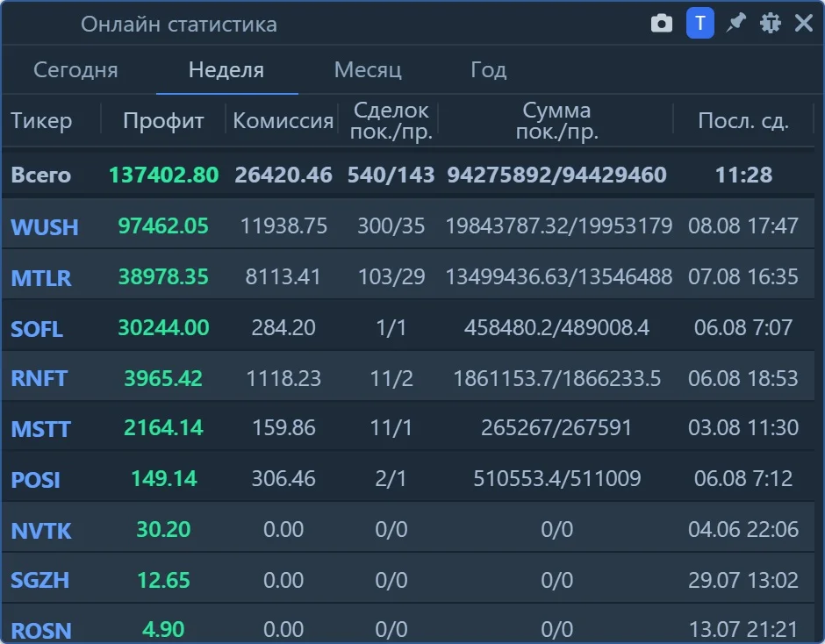The image size is (825, 644).
Task: Sort by the Профит column header
Action: (x=163, y=120)
